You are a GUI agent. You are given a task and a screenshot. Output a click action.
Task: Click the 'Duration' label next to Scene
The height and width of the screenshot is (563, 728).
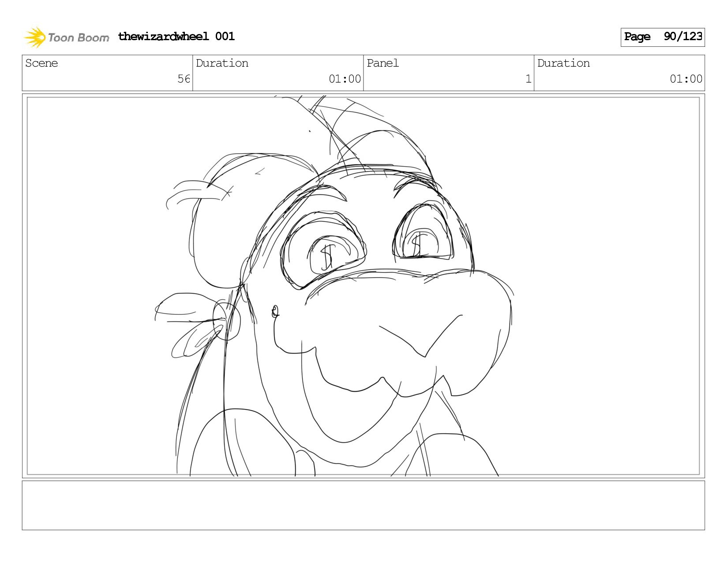tap(222, 63)
